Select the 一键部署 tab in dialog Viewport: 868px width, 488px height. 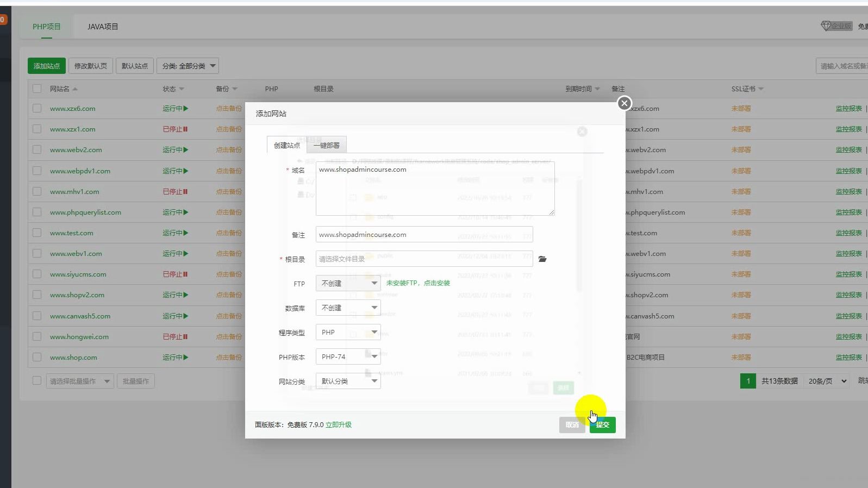pyautogui.click(x=327, y=145)
